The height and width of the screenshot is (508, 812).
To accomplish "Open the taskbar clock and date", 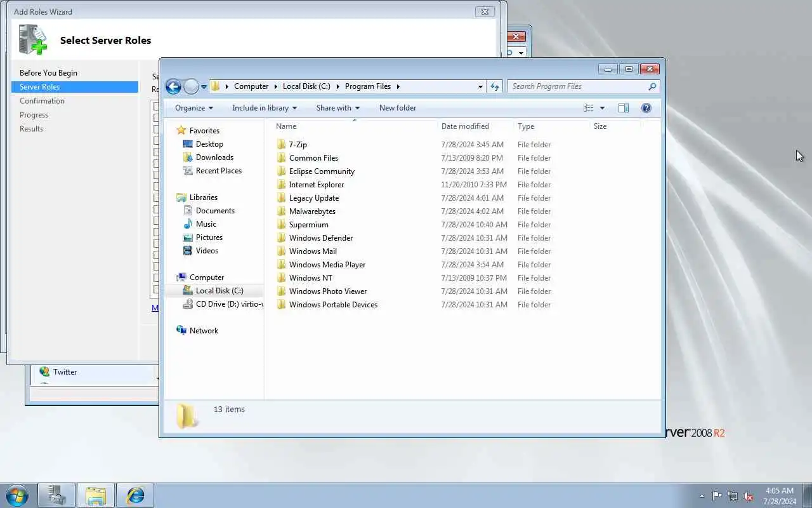I will 780,496.
